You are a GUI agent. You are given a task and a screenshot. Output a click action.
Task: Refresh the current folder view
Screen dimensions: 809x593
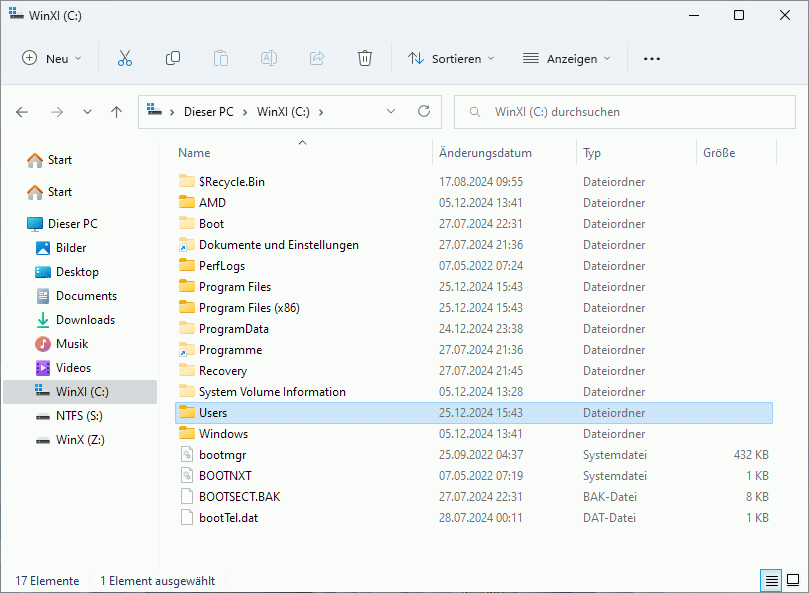coord(424,111)
